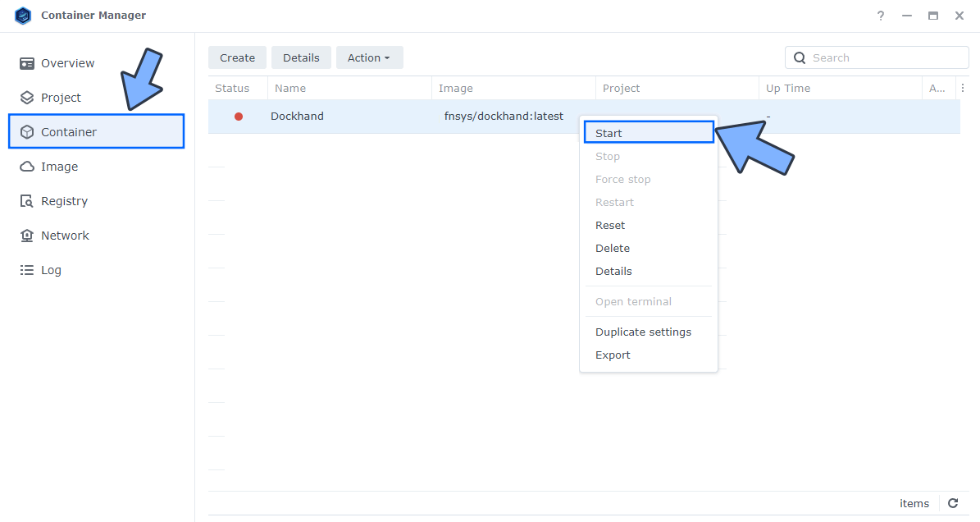
Task: Click the Create button
Action: (x=237, y=57)
